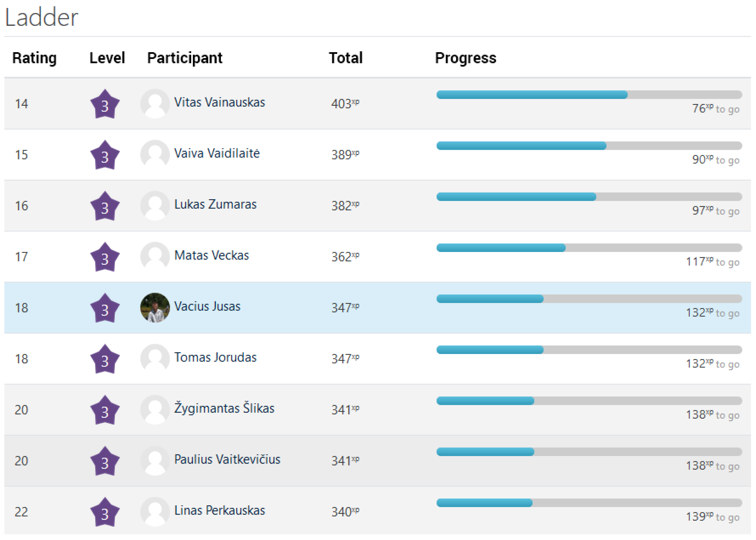Viewport: 756px width, 540px height.
Task: Click the Total column header
Action: point(346,58)
